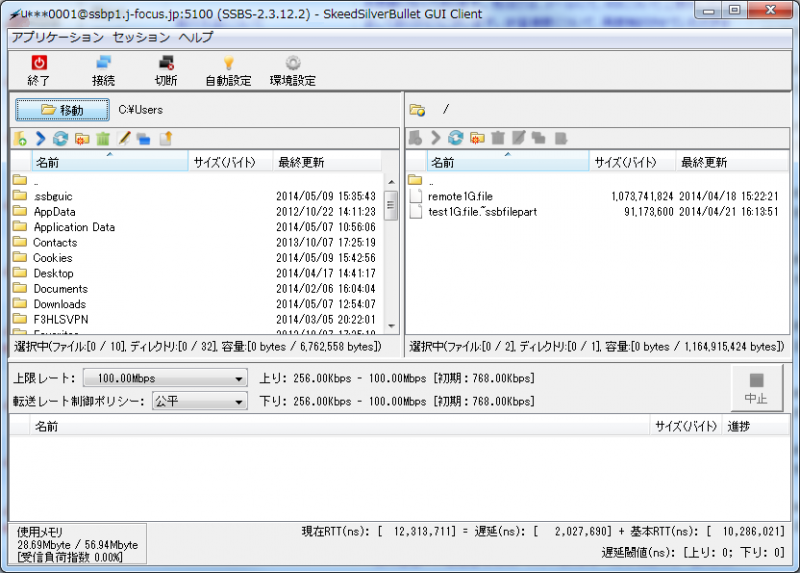Select remote1G.file in the remote list
Screen dimensions: 800x573
click(x=460, y=196)
